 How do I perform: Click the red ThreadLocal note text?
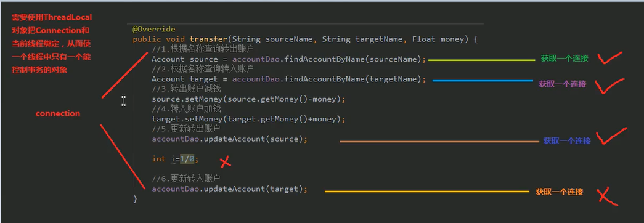pyautogui.click(x=52, y=44)
